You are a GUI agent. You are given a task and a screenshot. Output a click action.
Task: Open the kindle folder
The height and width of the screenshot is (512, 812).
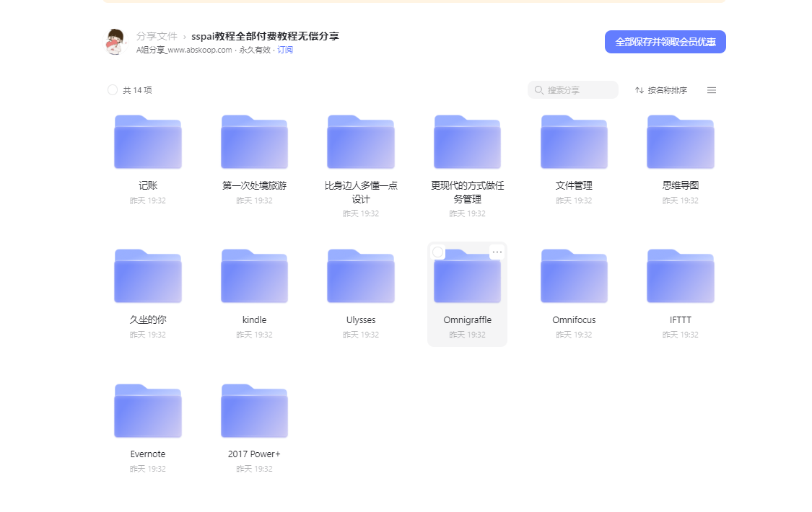tap(254, 276)
